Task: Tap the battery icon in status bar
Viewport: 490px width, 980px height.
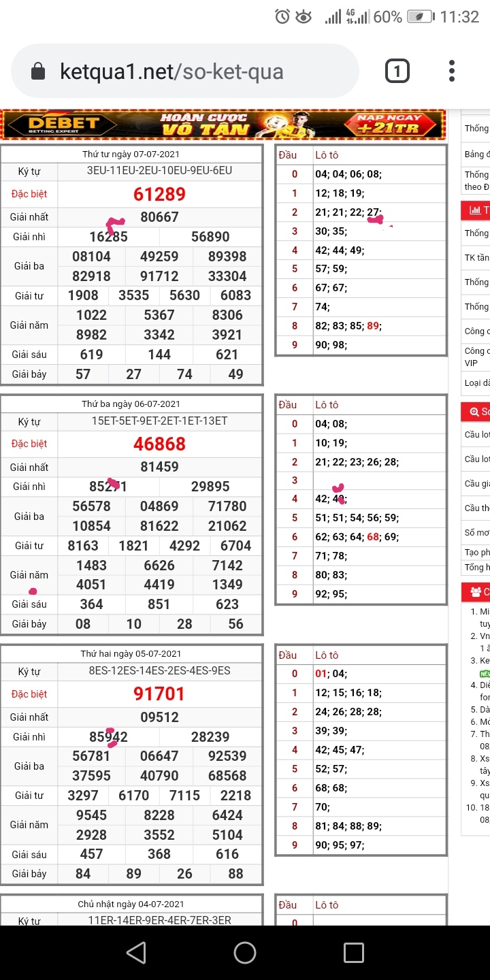Action: click(x=420, y=17)
